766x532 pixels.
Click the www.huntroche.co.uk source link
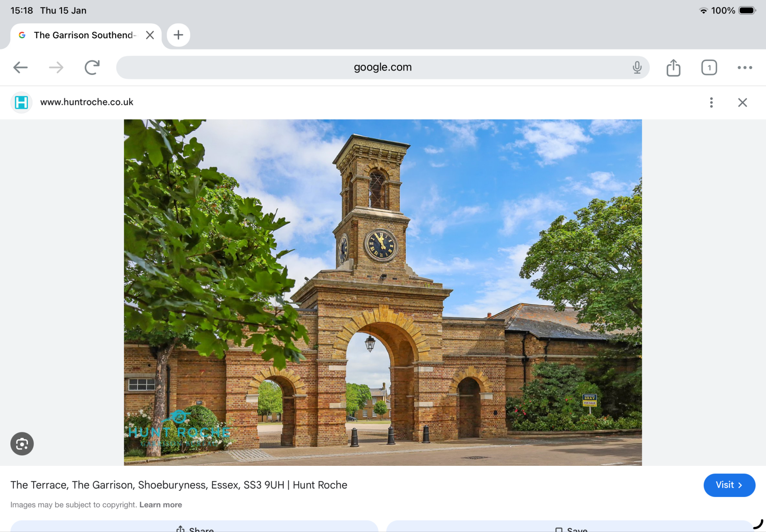coord(87,102)
